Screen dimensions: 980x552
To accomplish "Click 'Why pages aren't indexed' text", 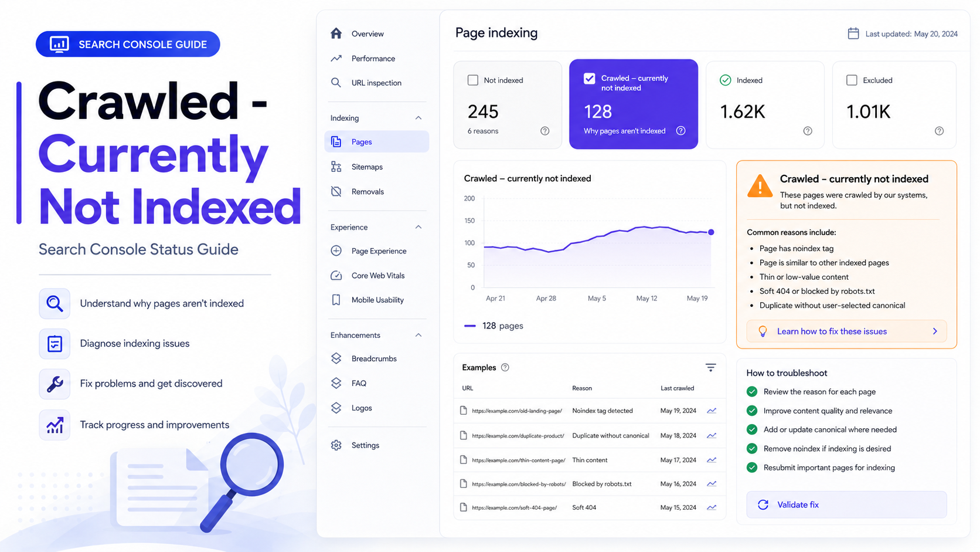I will pos(624,131).
